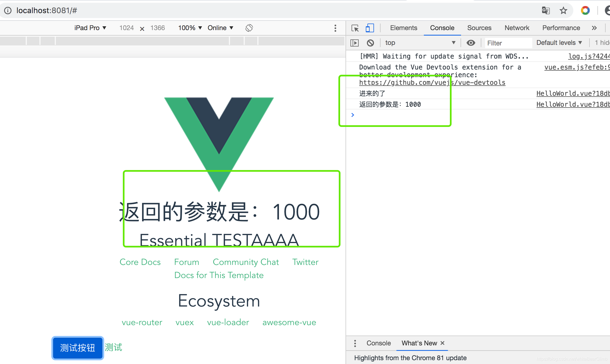Click the Vue logo image
Viewport: 610px width, 364px height.
pyautogui.click(x=219, y=145)
